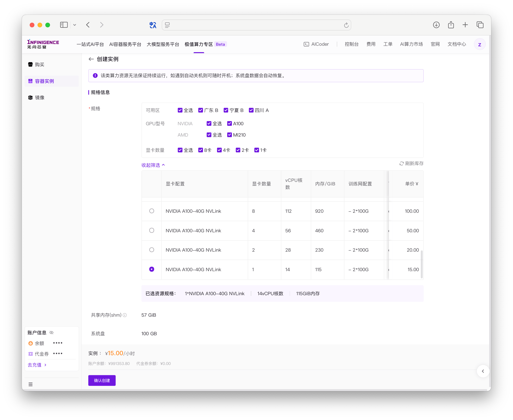513x420 pixels.
Task: Click the 确认创建 button
Action: pyautogui.click(x=102, y=381)
